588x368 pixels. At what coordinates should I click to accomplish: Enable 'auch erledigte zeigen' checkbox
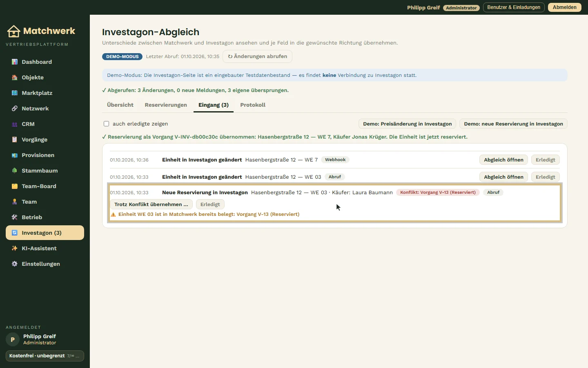(106, 123)
